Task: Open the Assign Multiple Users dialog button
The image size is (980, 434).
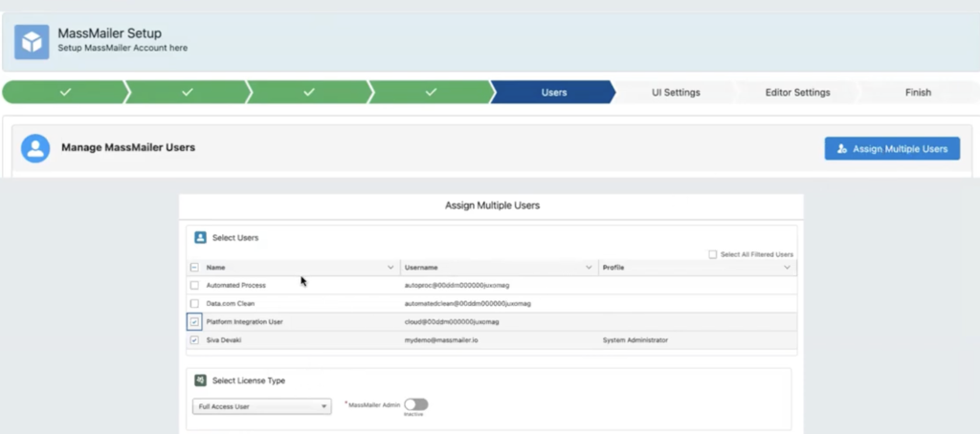Action: pyautogui.click(x=892, y=148)
